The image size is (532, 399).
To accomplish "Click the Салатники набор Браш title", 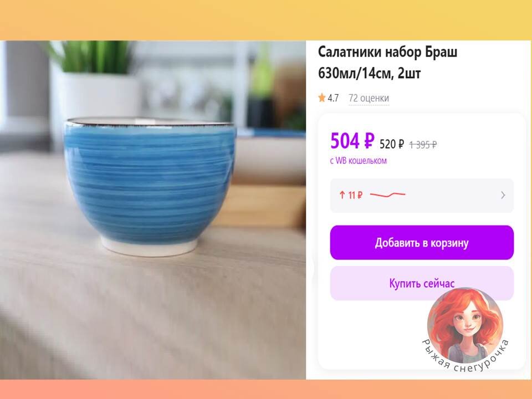I will pyautogui.click(x=387, y=52).
